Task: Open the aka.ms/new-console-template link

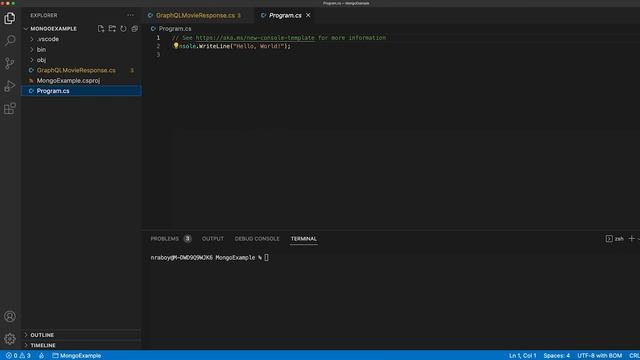Action: pyautogui.click(x=255, y=38)
